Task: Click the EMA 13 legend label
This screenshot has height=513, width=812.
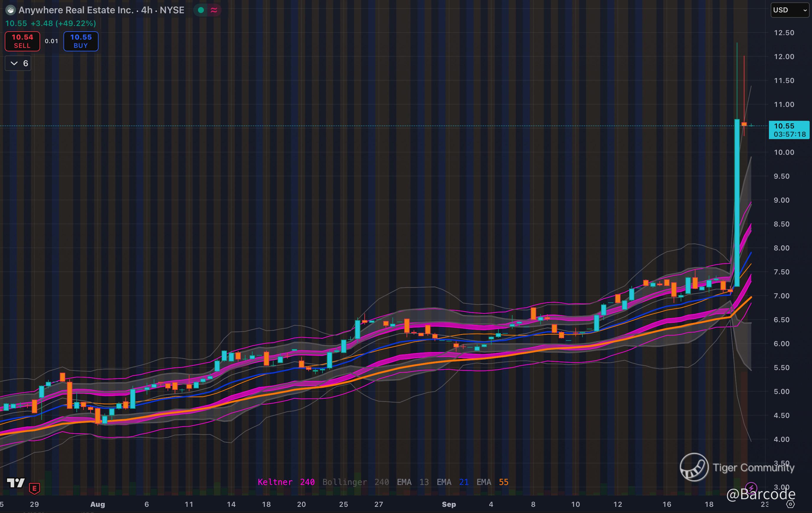Action: coord(412,482)
